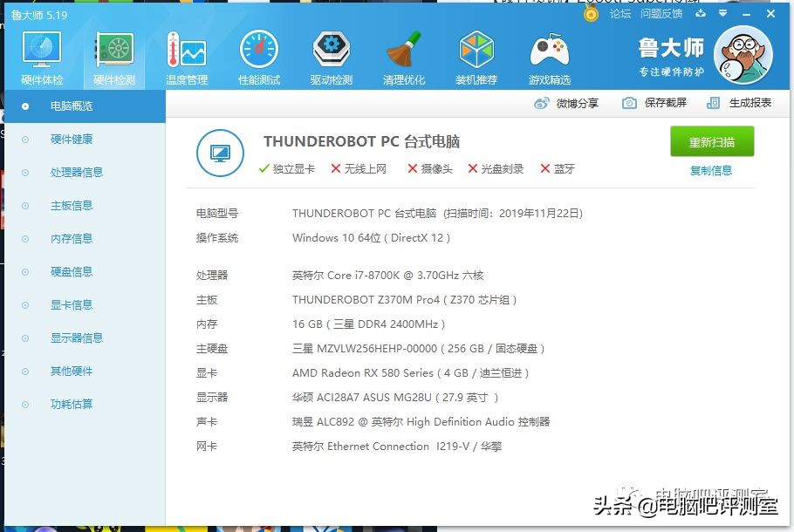Launch the 性能测试 performance benchmark
Viewport: 794px width, 532px height.
[x=258, y=55]
